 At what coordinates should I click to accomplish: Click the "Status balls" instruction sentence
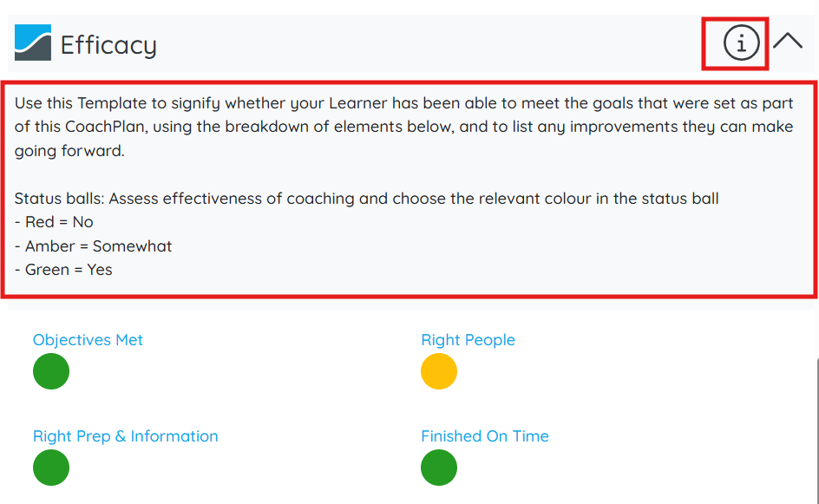(x=366, y=199)
